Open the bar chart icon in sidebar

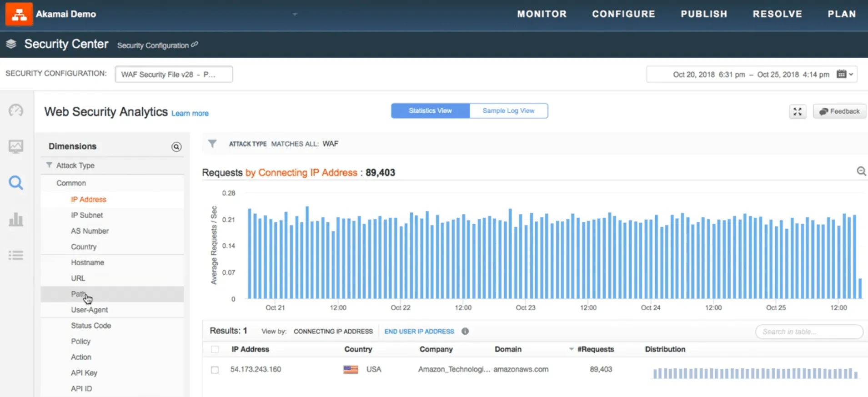16,220
